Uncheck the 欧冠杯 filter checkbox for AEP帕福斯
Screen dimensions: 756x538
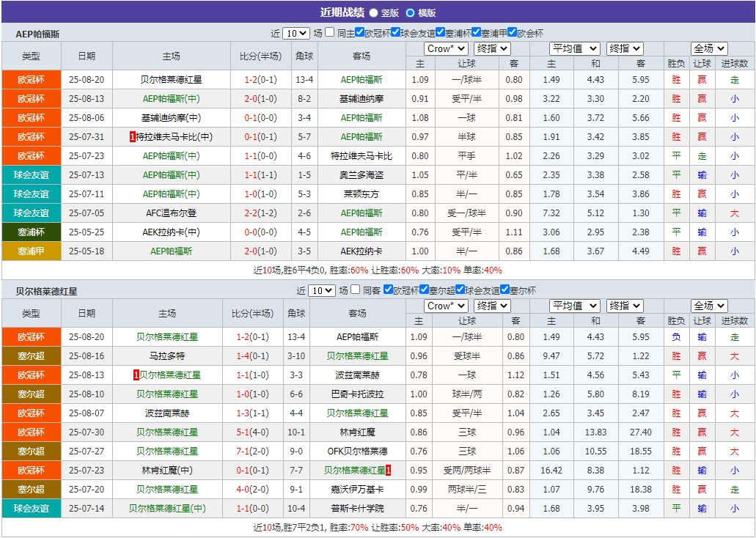tap(359, 30)
